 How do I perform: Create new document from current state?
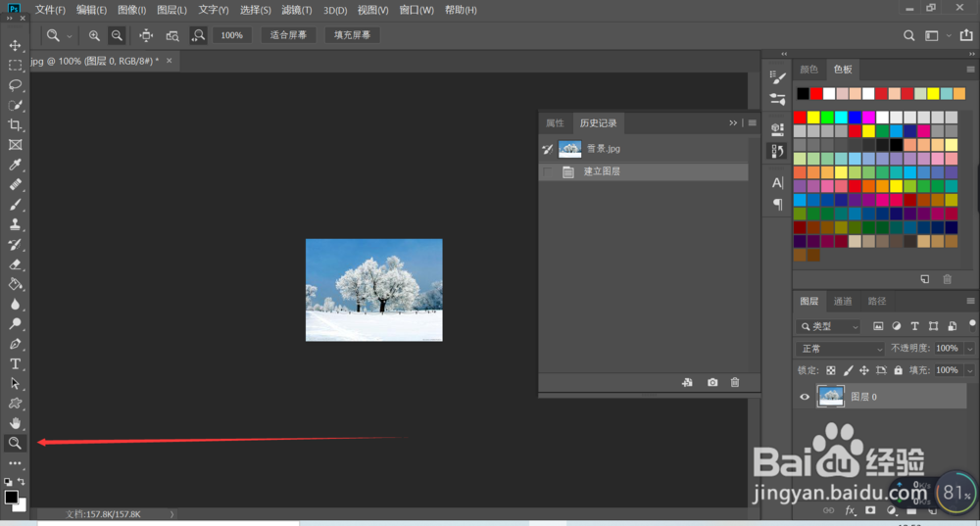point(687,382)
